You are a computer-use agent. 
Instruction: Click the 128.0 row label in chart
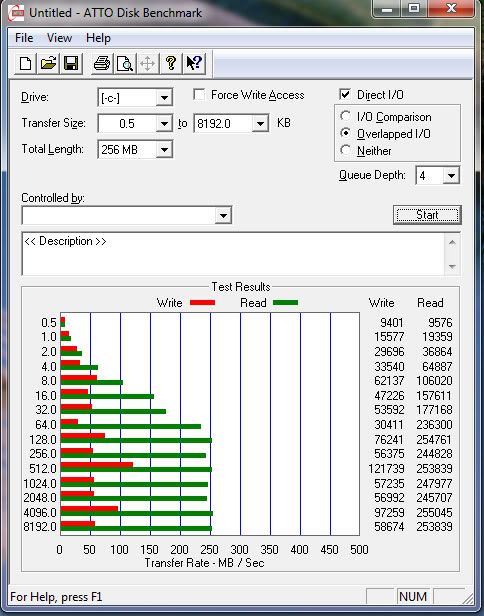tap(43, 440)
